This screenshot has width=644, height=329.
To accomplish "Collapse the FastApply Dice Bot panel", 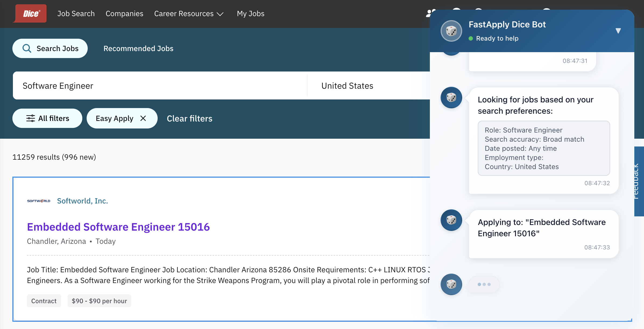I will (618, 31).
